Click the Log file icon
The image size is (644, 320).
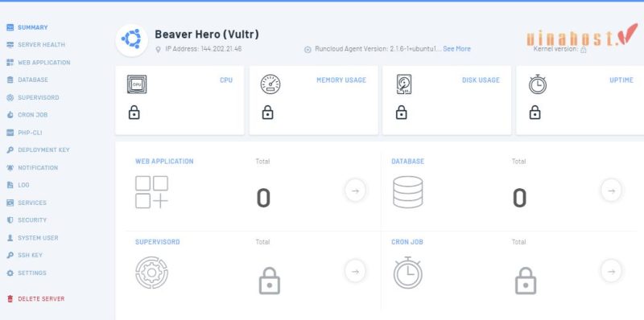[x=10, y=185]
